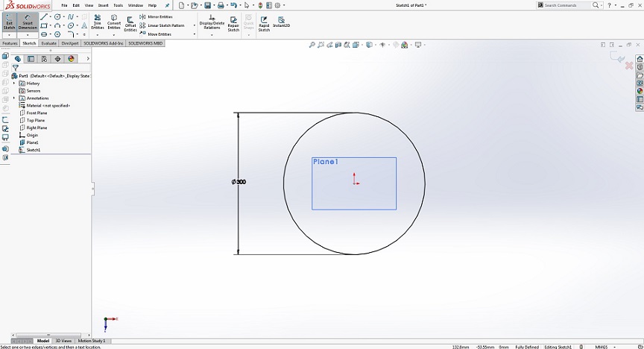Screen dimensions: 644x349
Task: Click Material not specified item
Action: pos(48,105)
